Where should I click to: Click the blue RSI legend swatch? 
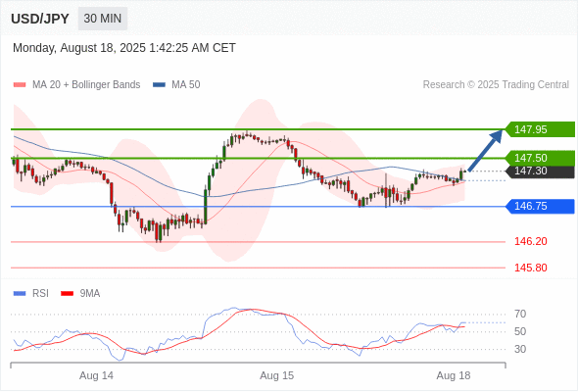pos(20,294)
